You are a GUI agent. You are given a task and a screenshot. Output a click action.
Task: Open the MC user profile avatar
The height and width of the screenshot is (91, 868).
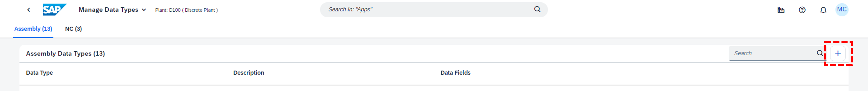click(x=842, y=9)
